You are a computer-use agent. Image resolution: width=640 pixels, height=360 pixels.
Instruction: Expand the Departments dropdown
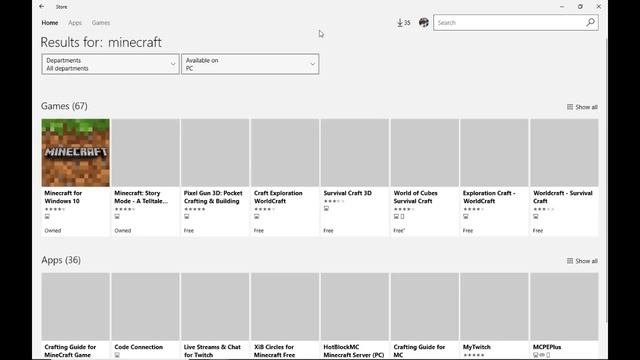[110, 64]
